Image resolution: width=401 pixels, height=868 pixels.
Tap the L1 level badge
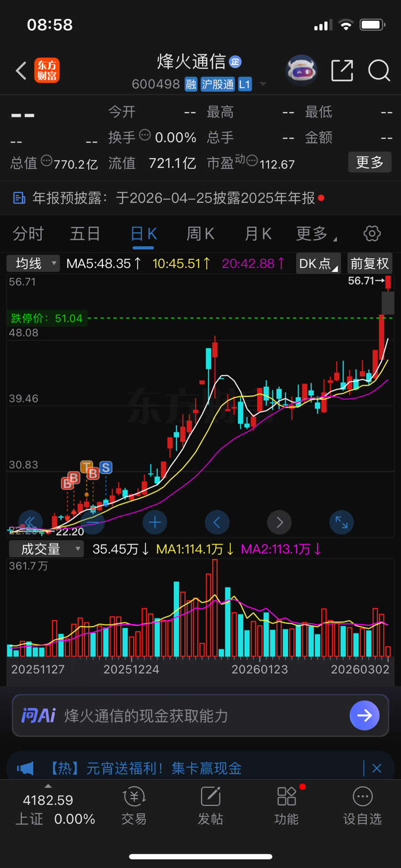tap(245, 84)
